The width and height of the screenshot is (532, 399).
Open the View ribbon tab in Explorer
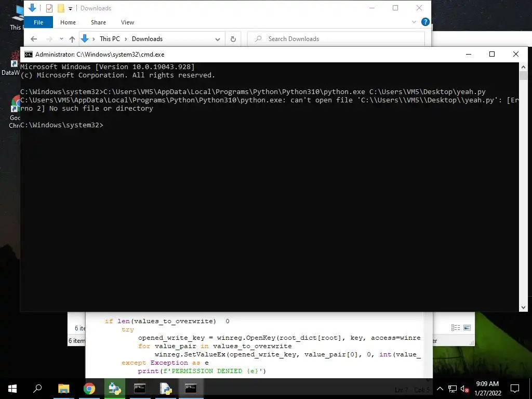[x=128, y=22]
